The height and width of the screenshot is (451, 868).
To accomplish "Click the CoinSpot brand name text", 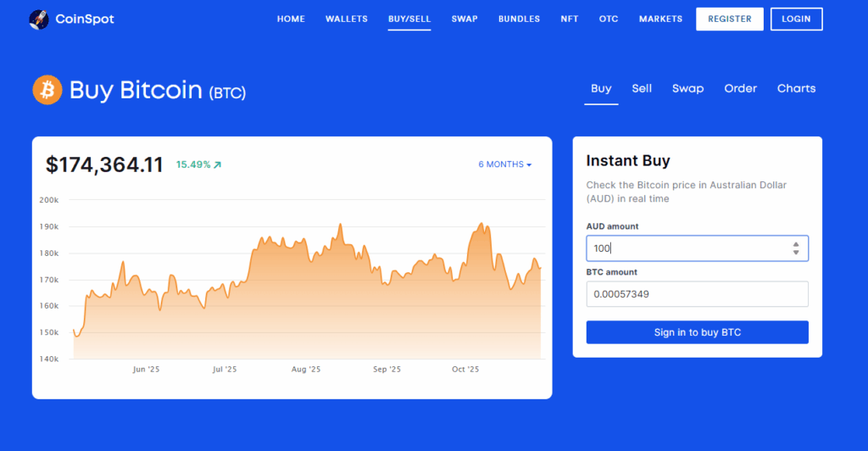I will click(85, 19).
